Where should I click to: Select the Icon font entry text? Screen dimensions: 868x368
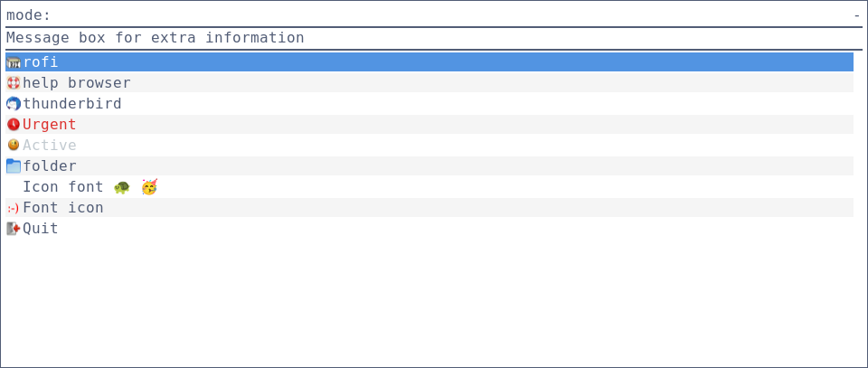tap(63, 187)
